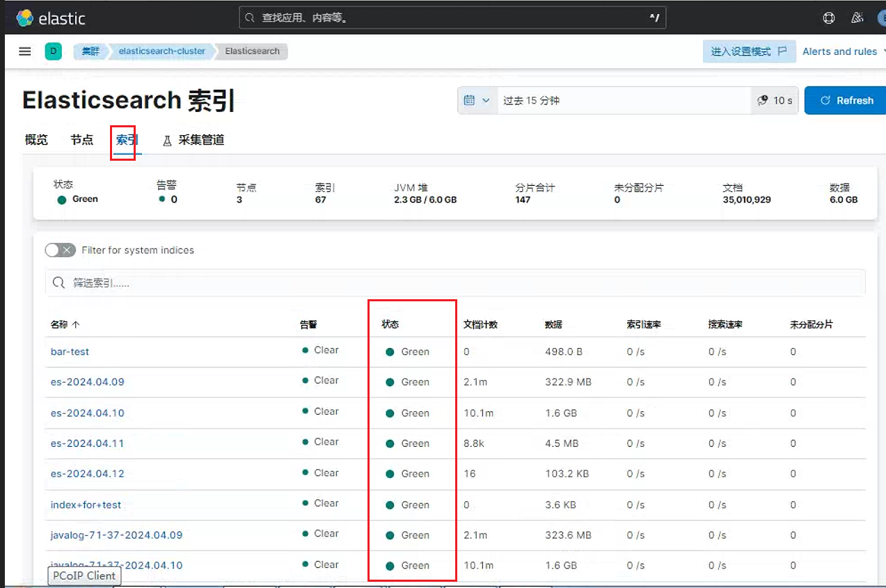The width and height of the screenshot is (886, 588).
Task: Sort by the 文档计数 column header
Action: tap(480, 324)
